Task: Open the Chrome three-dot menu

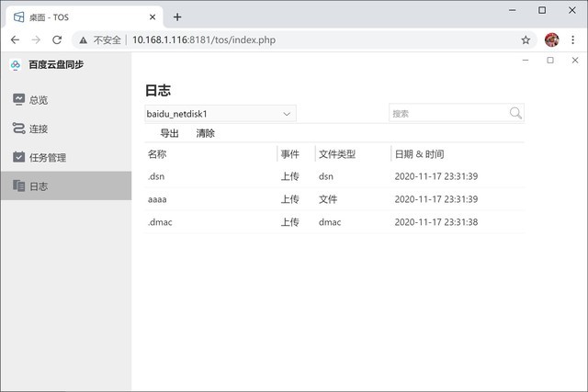Action: tap(572, 39)
